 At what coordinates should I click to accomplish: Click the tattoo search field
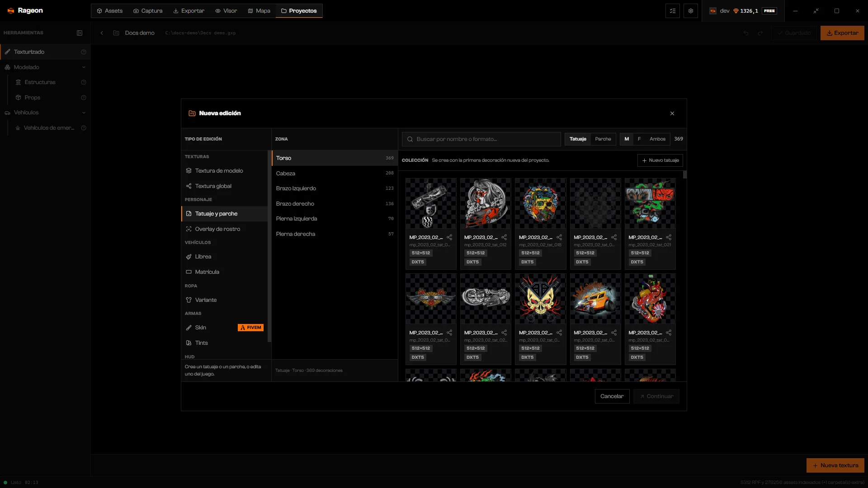[481, 139]
